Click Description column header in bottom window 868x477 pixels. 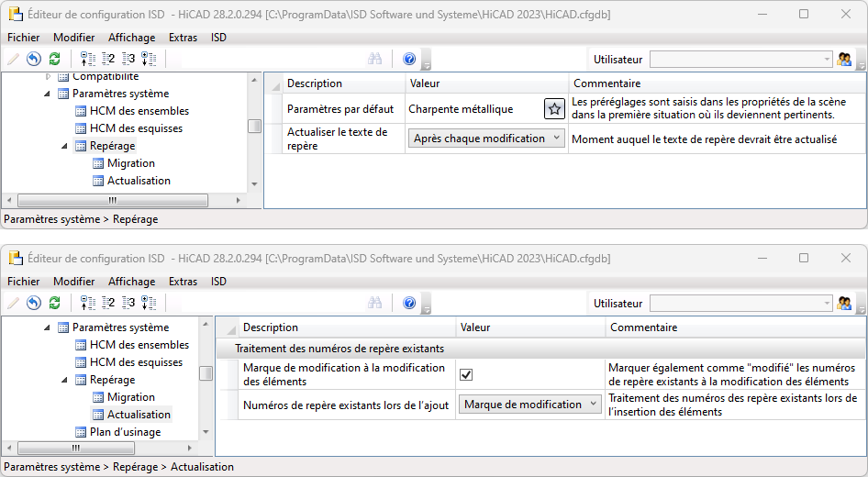click(x=347, y=327)
